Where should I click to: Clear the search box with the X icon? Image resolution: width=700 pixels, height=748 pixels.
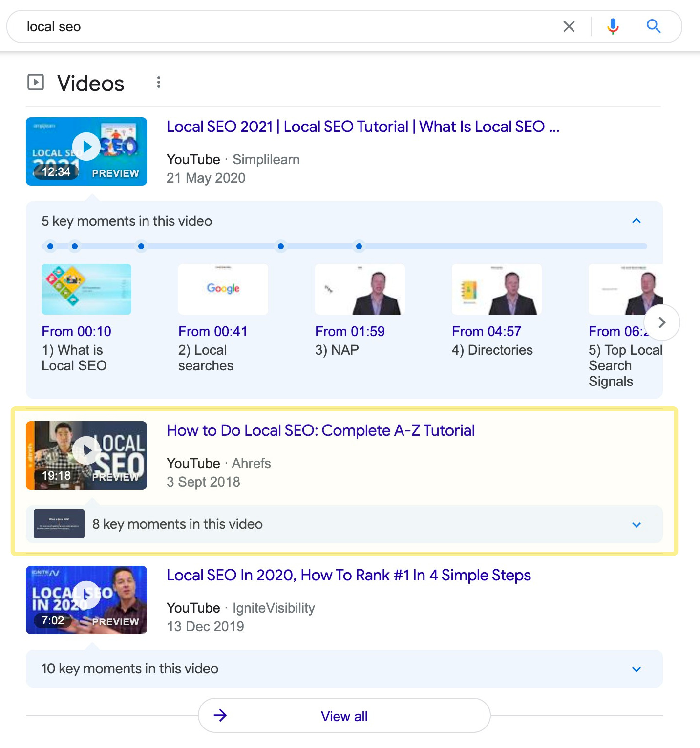pos(569,26)
